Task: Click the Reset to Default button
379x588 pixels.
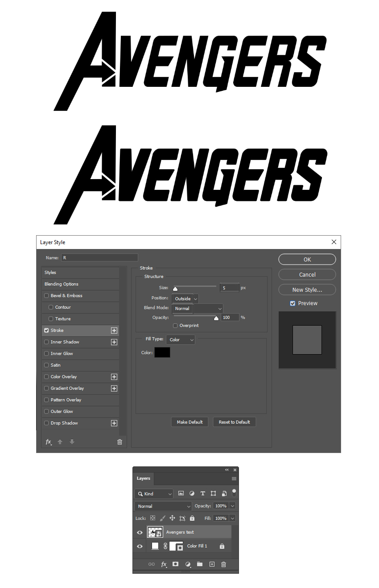Action: [x=235, y=422]
